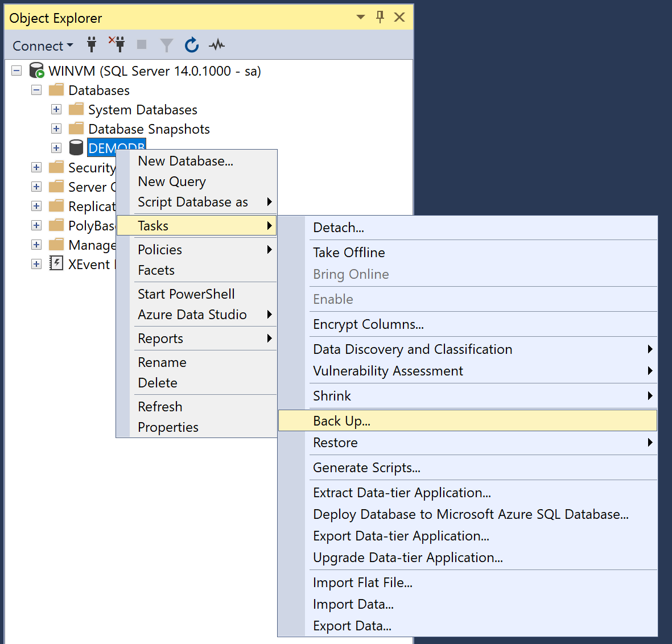Open Generate Scripts from the submenu
Image resolution: width=672 pixels, height=644 pixels.
coord(366,467)
